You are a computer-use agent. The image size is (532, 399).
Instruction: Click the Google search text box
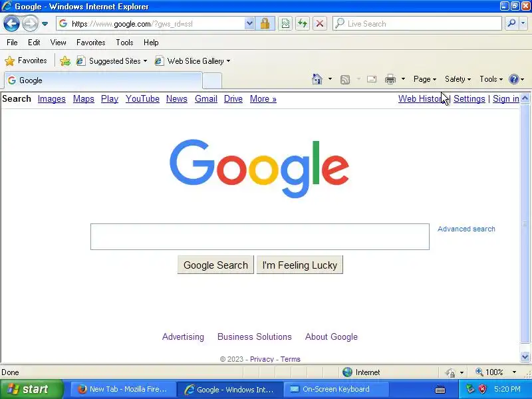pos(260,237)
